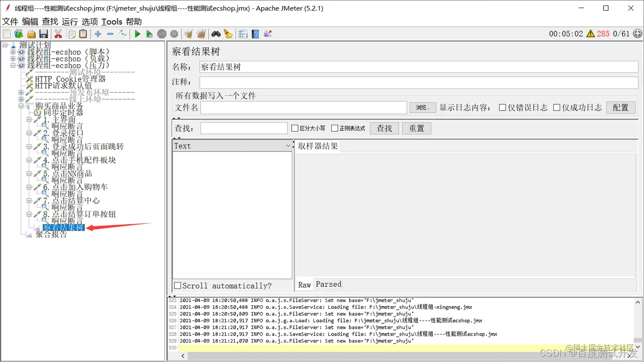Click the 重置 reset button
The height and width of the screenshot is (362, 644).
[x=417, y=128]
